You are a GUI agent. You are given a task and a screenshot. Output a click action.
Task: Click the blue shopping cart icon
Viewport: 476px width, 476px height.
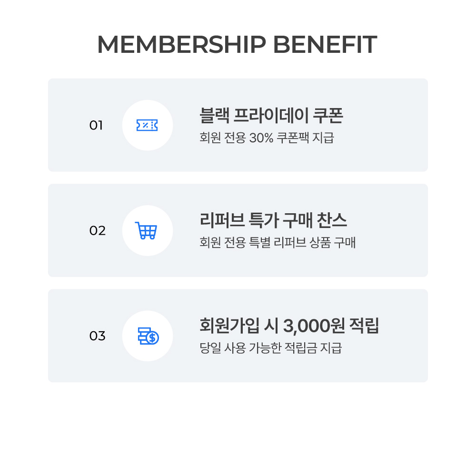pyautogui.click(x=146, y=230)
